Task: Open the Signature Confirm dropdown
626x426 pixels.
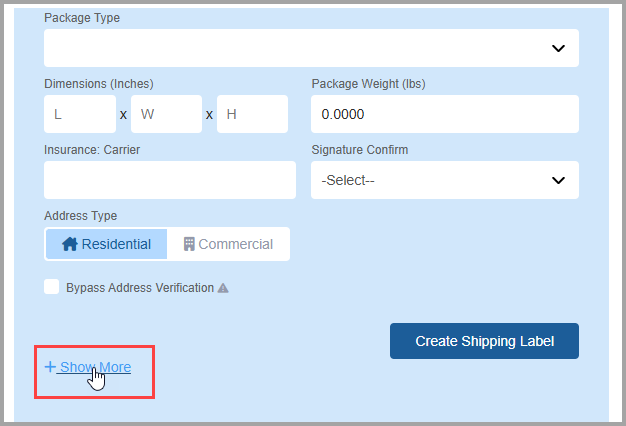Action: (x=445, y=180)
